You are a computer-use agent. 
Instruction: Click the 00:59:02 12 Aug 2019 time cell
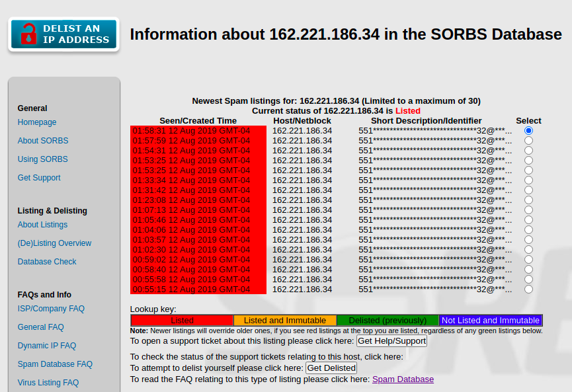coord(198,259)
